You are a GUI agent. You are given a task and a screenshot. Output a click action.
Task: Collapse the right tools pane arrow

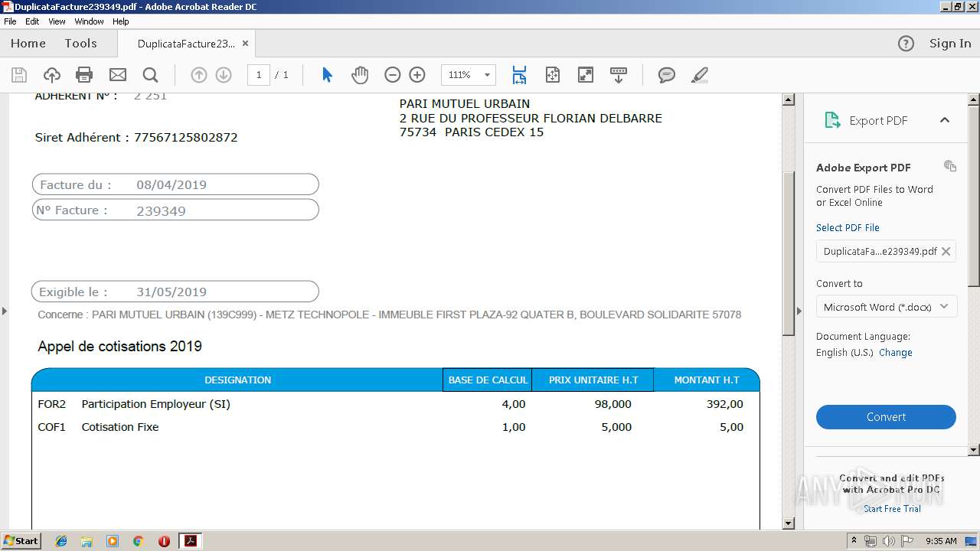point(799,311)
